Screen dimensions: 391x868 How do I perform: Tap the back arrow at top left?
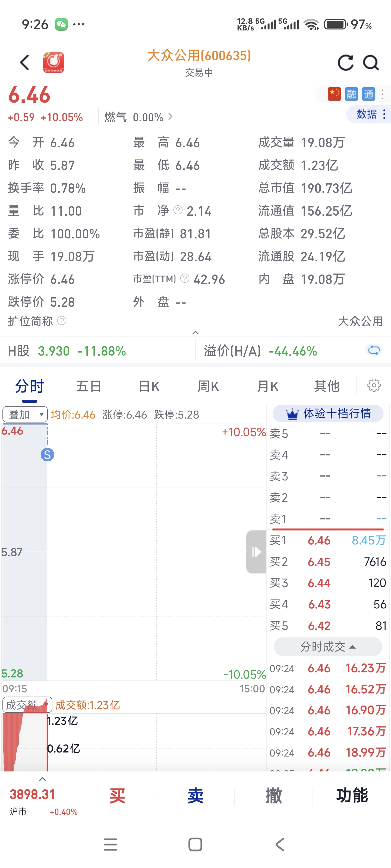click(24, 63)
